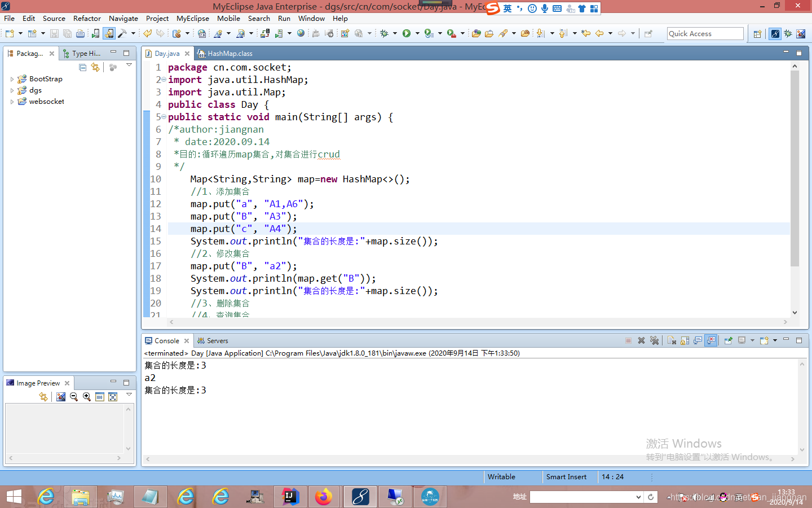Click the Previous Annotation toolbar icon

click(563, 33)
